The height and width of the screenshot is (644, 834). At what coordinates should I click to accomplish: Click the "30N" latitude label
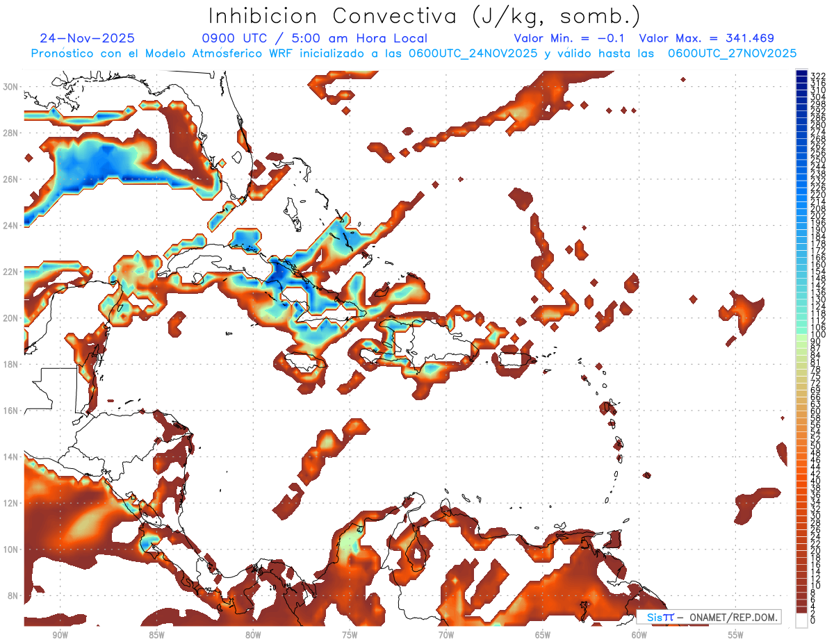[11, 87]
